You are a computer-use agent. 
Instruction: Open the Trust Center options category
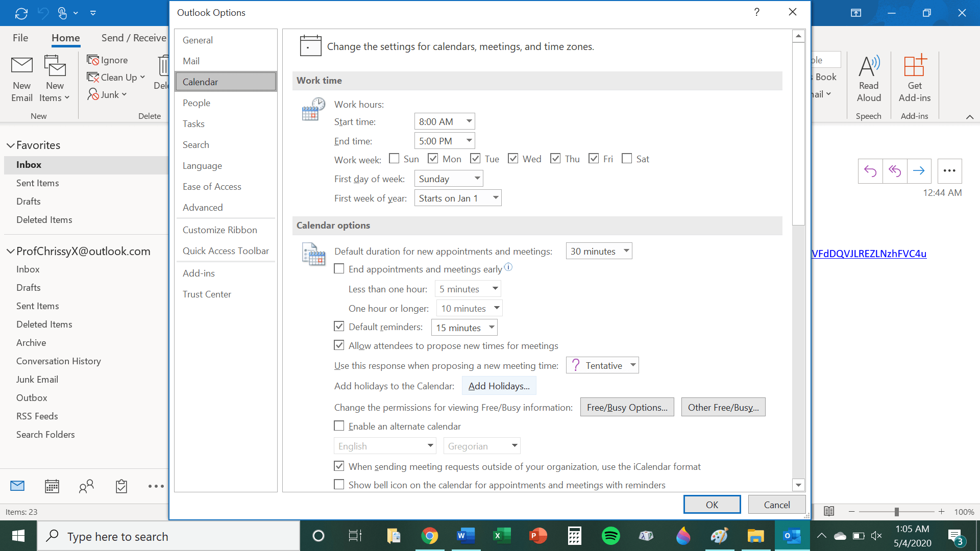pos(207,294)
